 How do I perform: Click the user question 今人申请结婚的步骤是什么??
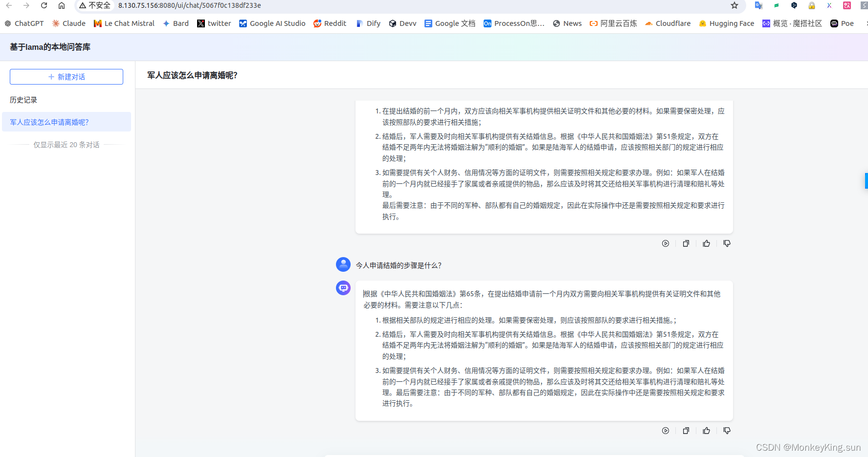tap(399, 265)
